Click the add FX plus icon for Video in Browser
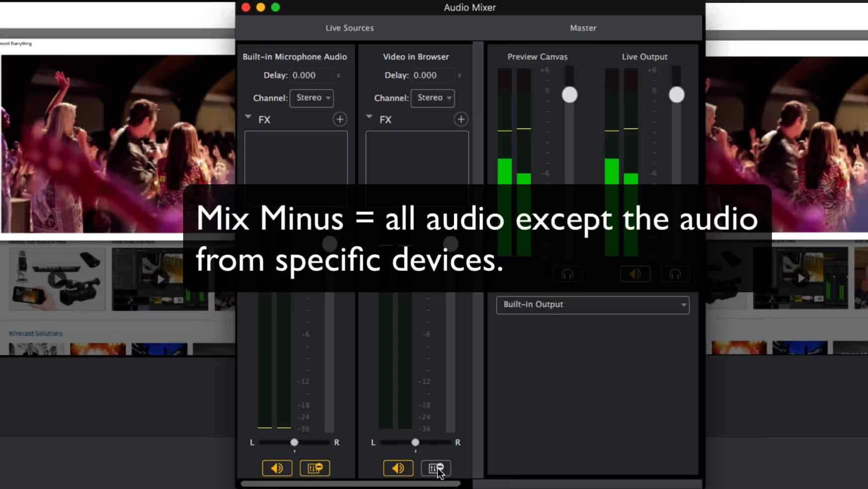The height and width of the screenshot is (489, 868). tap(461, 120)
